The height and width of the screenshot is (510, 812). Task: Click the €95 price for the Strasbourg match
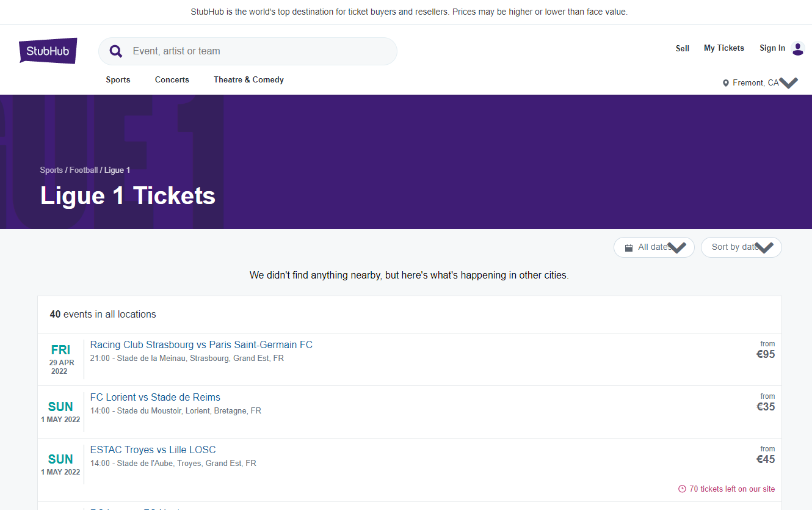[766, 354]
